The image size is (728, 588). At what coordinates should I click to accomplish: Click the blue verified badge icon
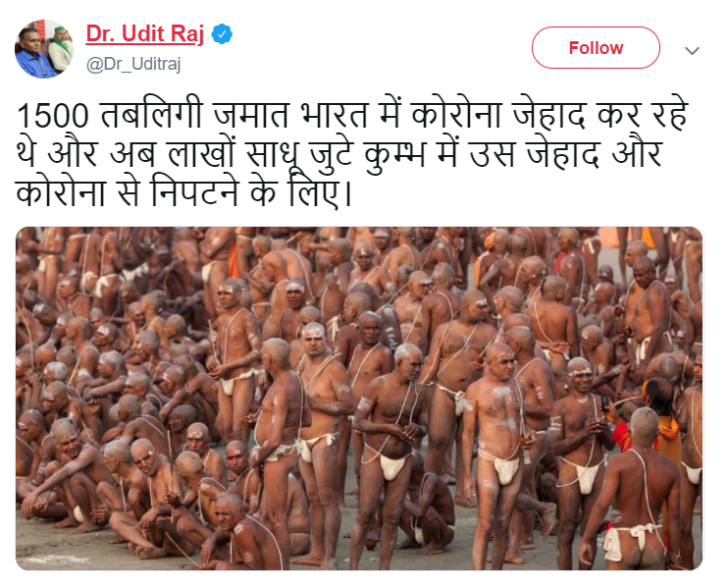(222, 34)
